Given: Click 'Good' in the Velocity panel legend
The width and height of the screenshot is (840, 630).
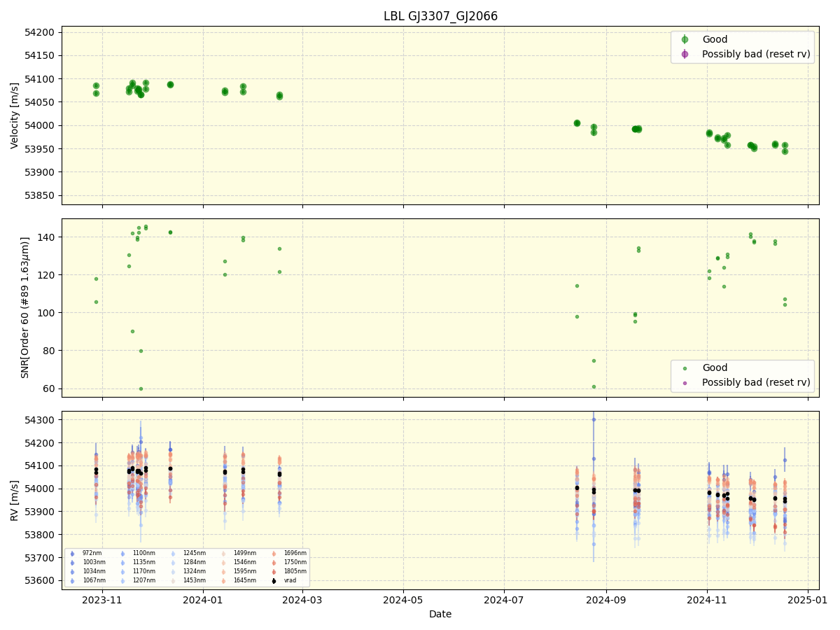Looking at the screenshot, I should [715, 39].
